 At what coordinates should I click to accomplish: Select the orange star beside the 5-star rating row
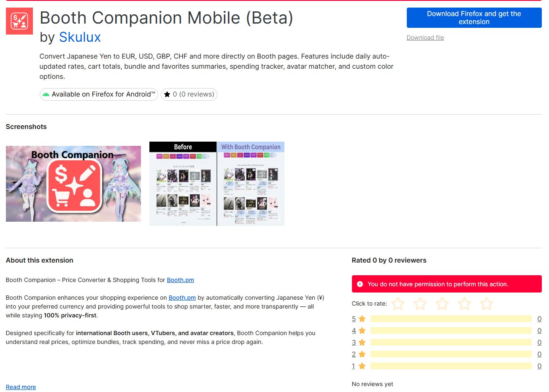coord(362,319)
